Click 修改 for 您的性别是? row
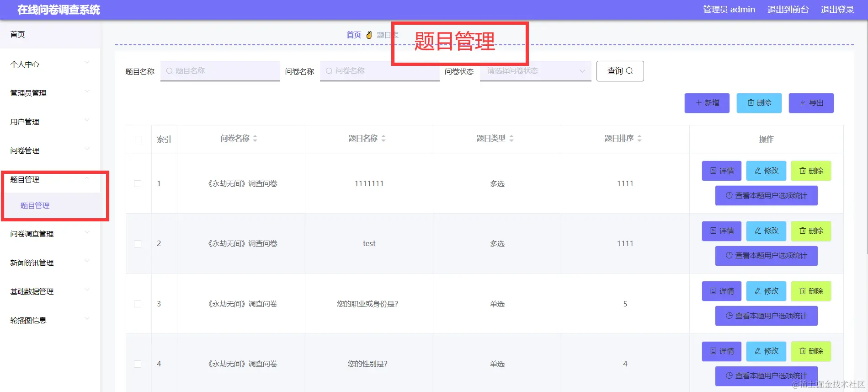Image resolution: width=868 pixels, height=392 pixels. (766, 351)
